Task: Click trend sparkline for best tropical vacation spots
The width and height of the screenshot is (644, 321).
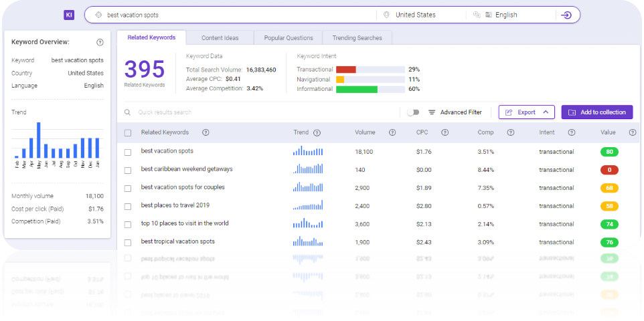Action: click(308, 241)
